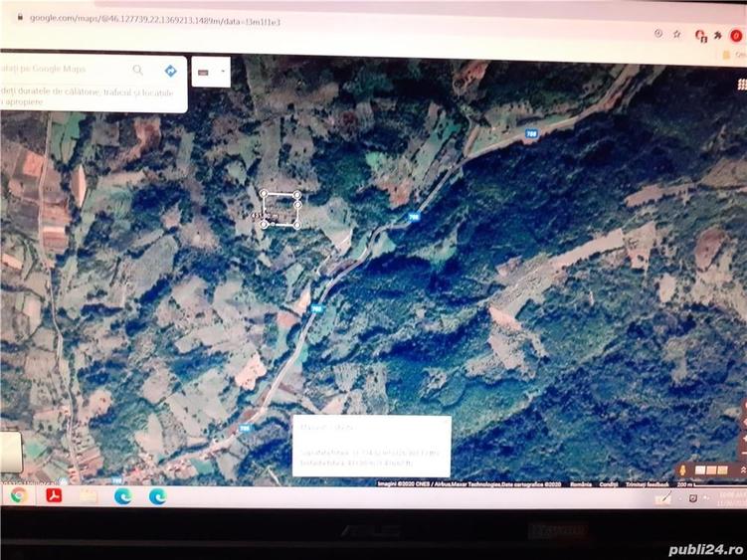Open Google Chrome from the taskbar
Viewport: 747px width, 560px height.
pyautogui.click(x=19, y=495)
